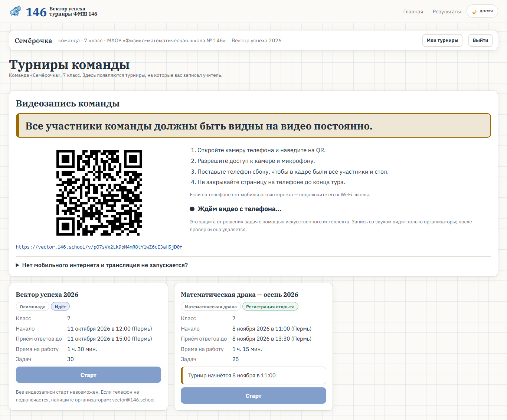Click «8 ноября 2026 в 13:30 (Пермь)» deadline value
Image resolution: width=507 pixels, height=420 pixels.
coord(272,339)
